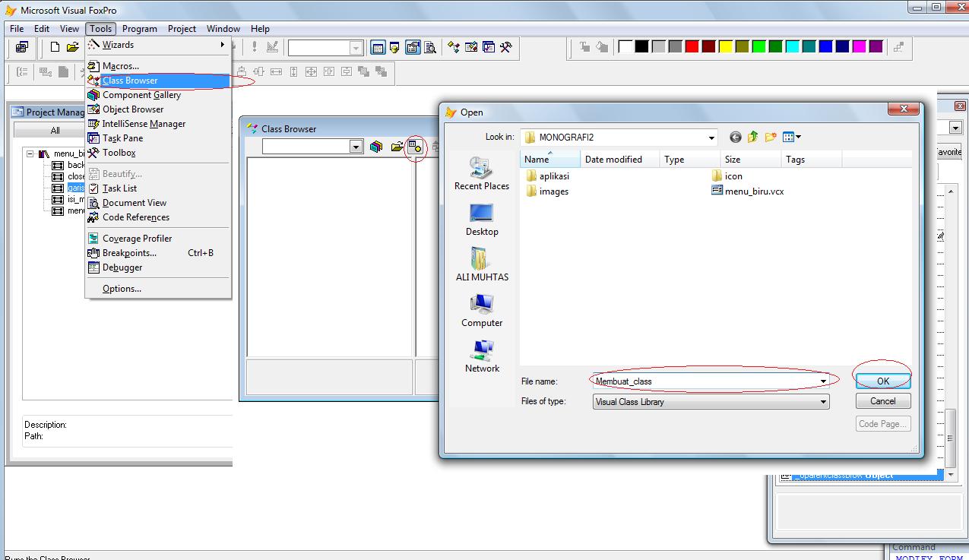969x560 pixels.
Task: Click the Up One Level icon
Action: point(752,138)
